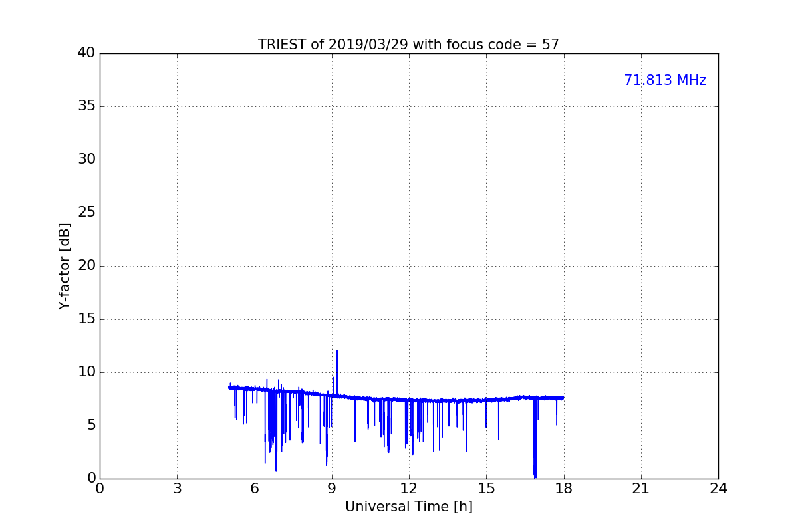Click x-axis tick value 12
The height and width of the screenshot is (532, 798).
409,489
